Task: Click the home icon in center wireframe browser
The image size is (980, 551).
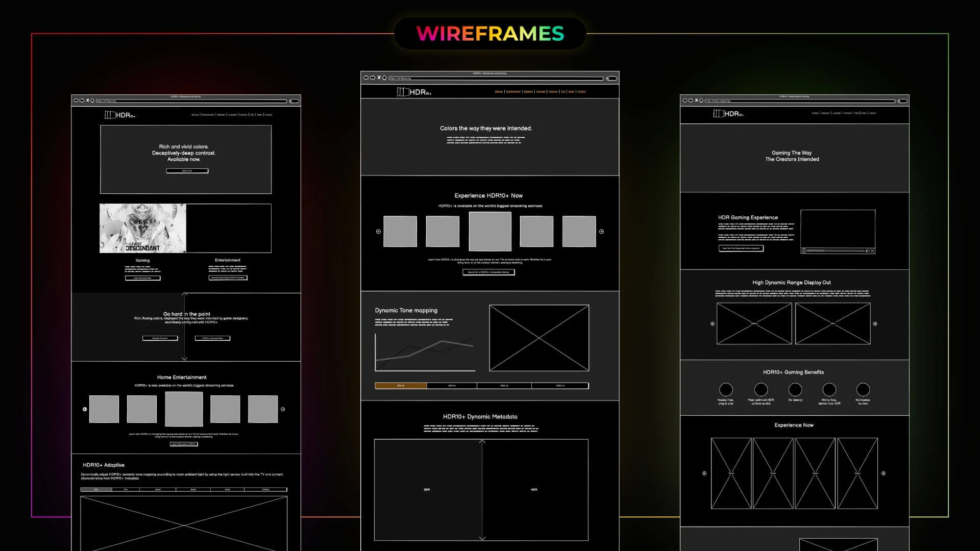Action: (x=384, y=78)
